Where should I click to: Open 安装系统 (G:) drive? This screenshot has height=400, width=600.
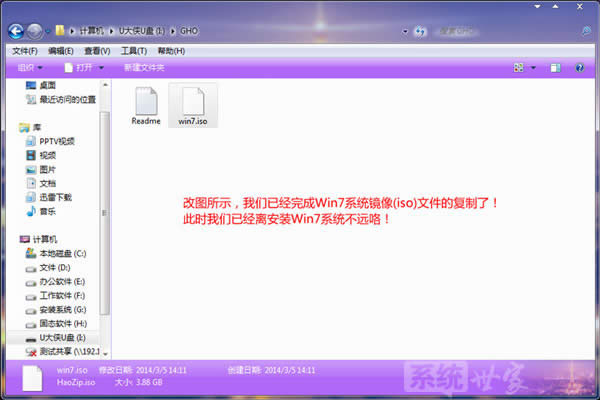(x=56, y=310)
